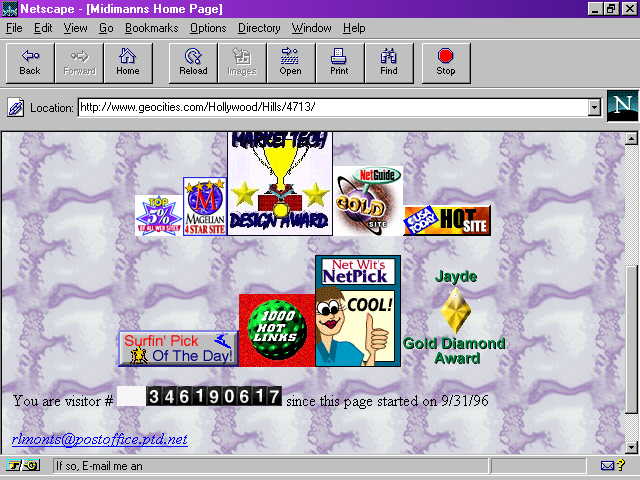Stop page loading with Stop button
The image size is (640, 480).
coord(446,63)
